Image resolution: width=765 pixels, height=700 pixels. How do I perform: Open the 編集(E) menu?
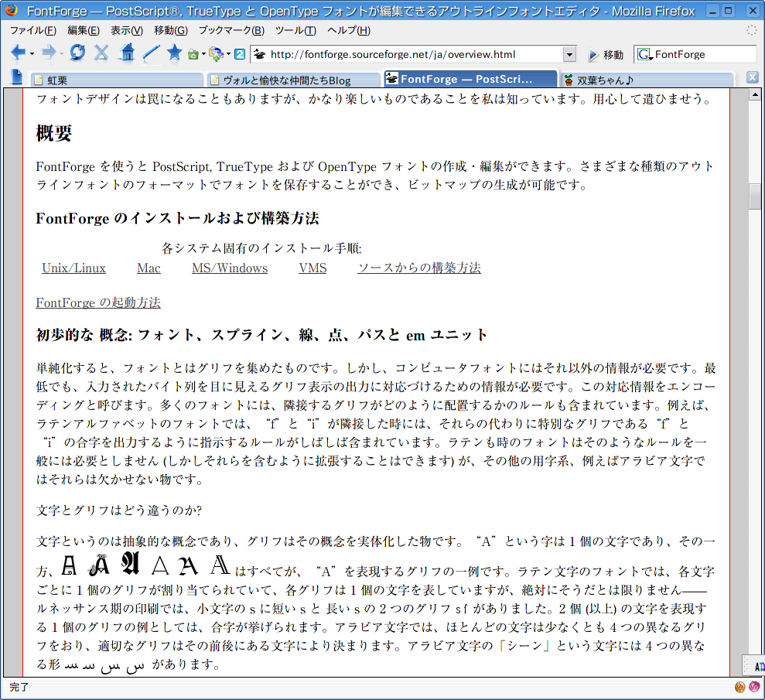click(x=84, y=31)
